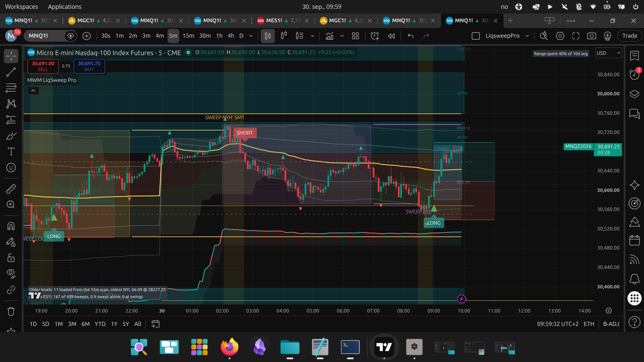
Task: Collapse the MWM LiqSweep Pro legend
Action: click(33, 91)
